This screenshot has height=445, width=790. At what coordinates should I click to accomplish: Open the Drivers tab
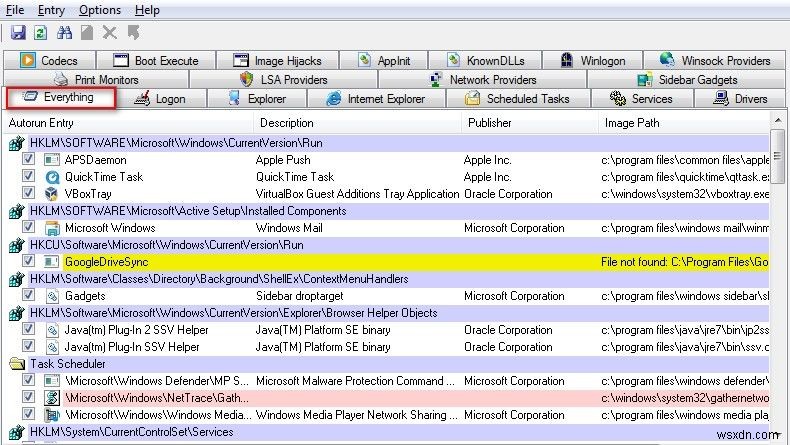740,99
